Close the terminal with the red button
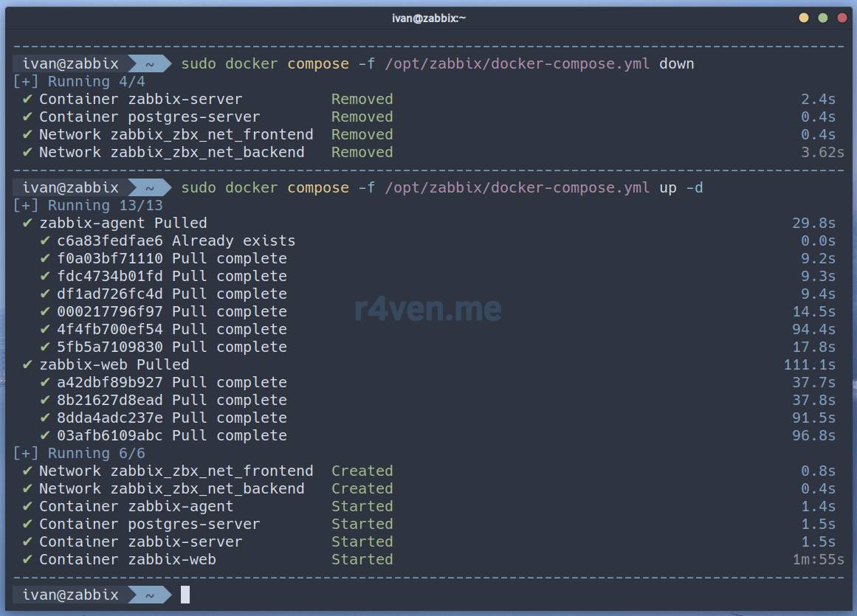The image size is (857, 616). pos(841,18)
